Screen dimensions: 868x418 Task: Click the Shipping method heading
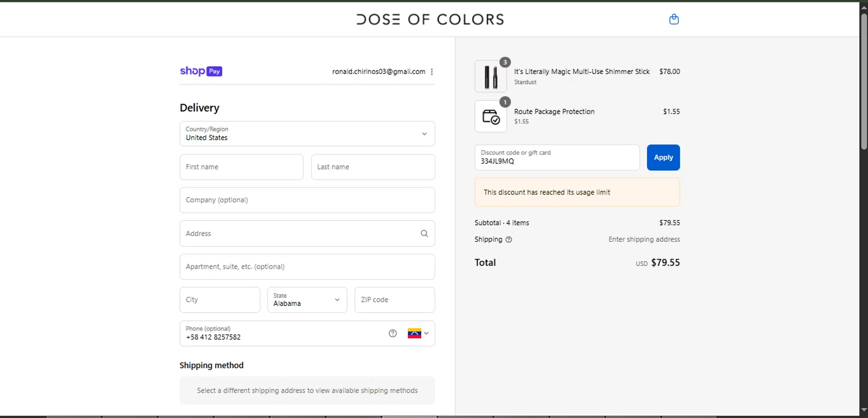coord(212,365)
